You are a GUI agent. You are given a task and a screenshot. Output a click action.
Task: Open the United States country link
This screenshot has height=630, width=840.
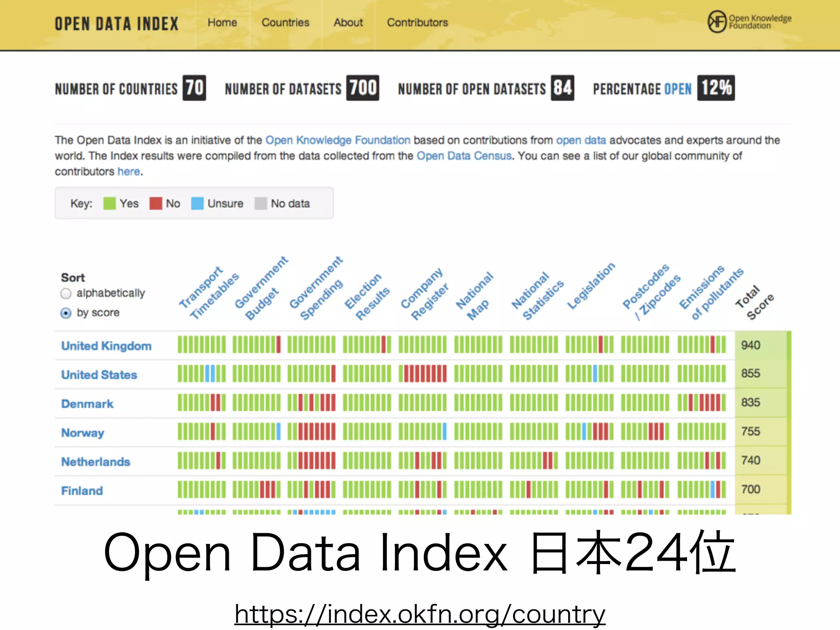pyautogui.click(x=99, y=375)
